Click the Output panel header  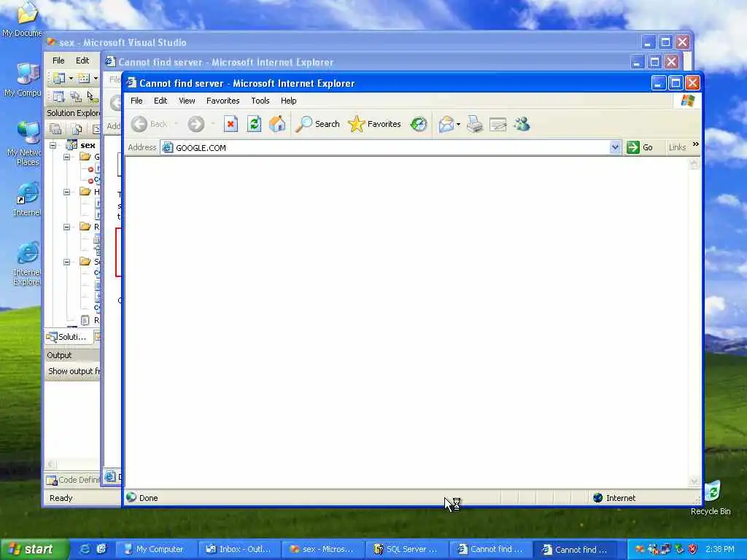(x=72, y=355)
